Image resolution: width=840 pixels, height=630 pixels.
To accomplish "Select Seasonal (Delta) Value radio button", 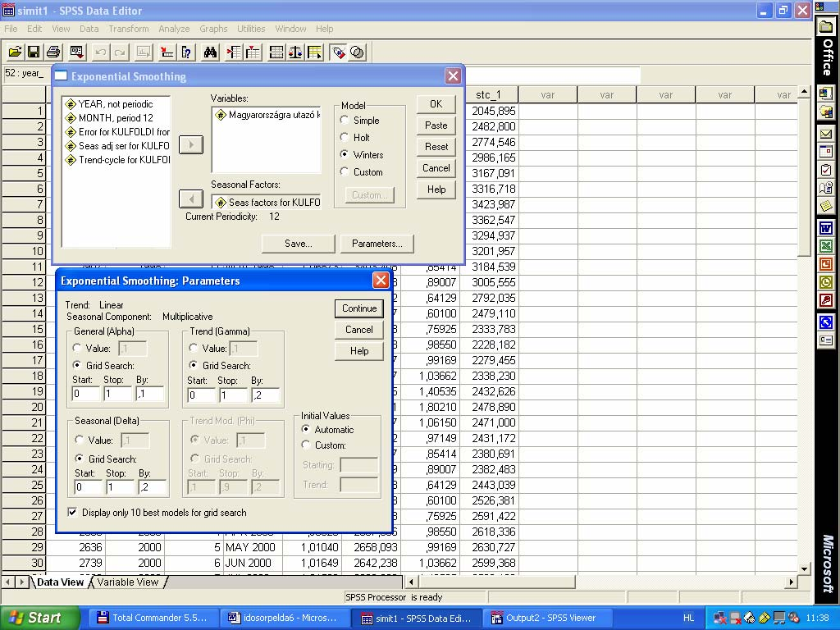I will (x=80, y=440).
